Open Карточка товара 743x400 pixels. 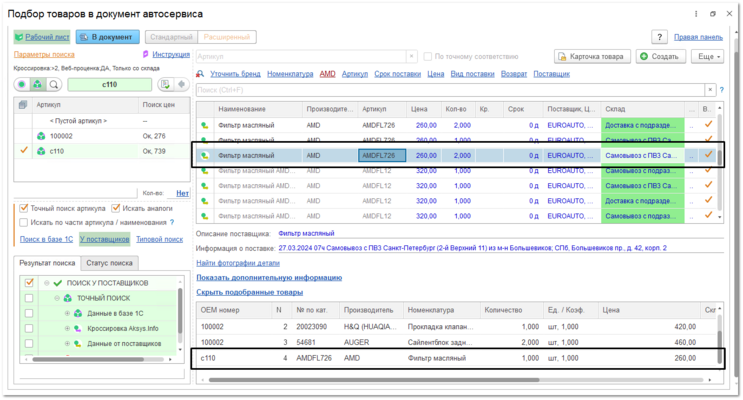tap(592, 56)
